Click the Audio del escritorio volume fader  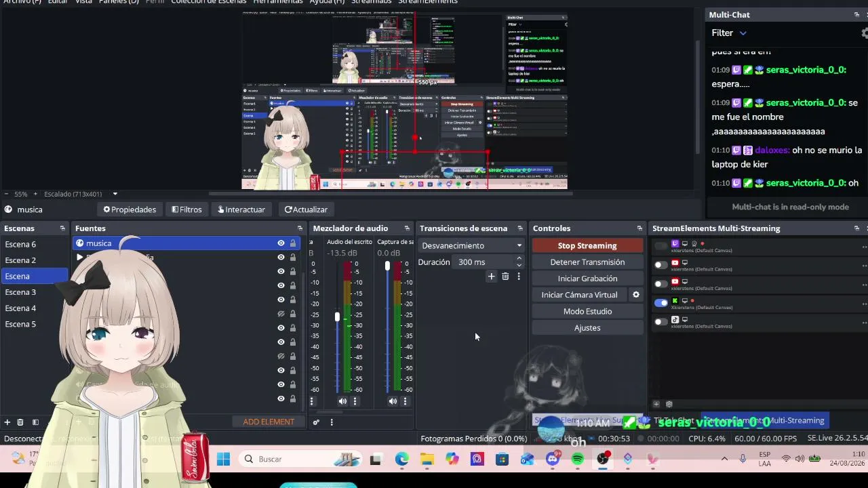pos(337,317)
